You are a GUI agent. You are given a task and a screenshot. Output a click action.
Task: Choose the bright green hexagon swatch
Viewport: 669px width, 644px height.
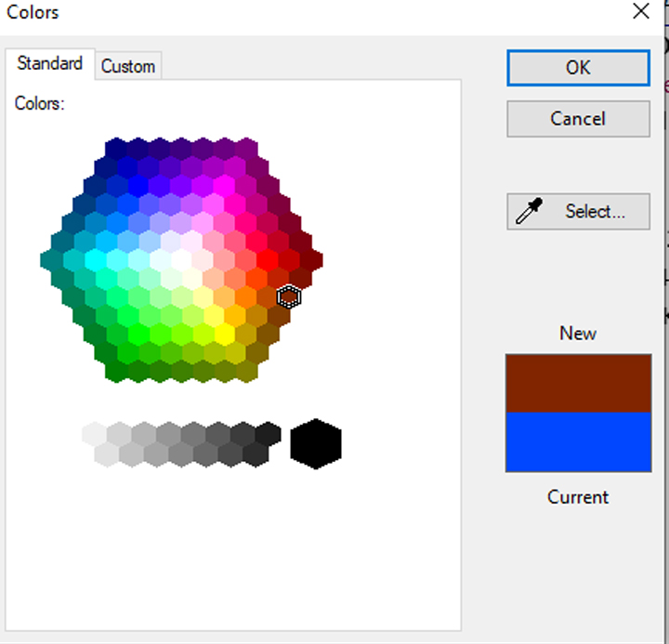pos(139,333)
